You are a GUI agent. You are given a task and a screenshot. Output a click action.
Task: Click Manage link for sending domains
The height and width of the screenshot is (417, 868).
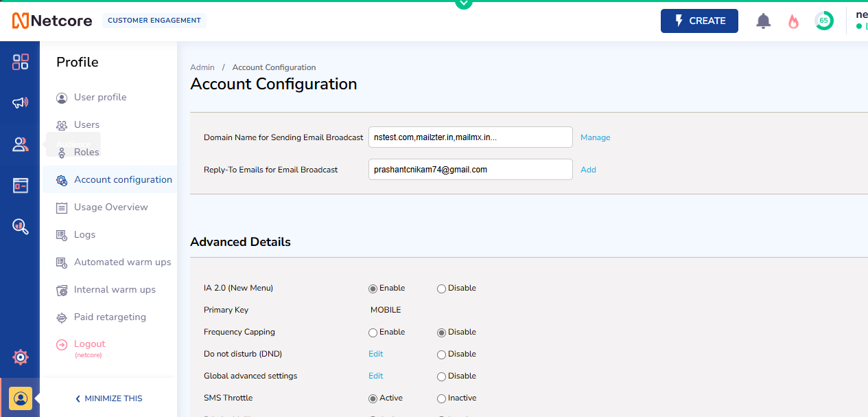[x=595, y=137]
